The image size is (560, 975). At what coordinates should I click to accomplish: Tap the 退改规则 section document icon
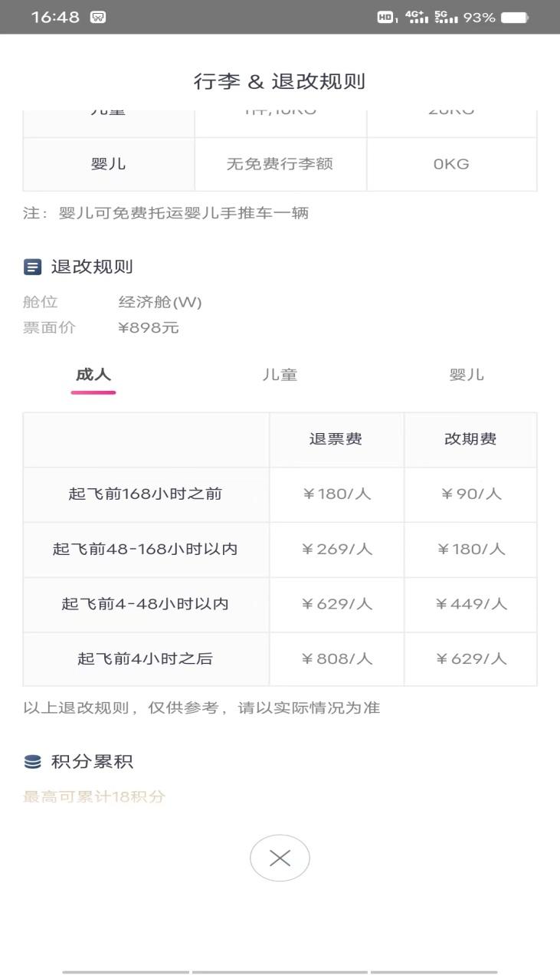coord(32,268)
